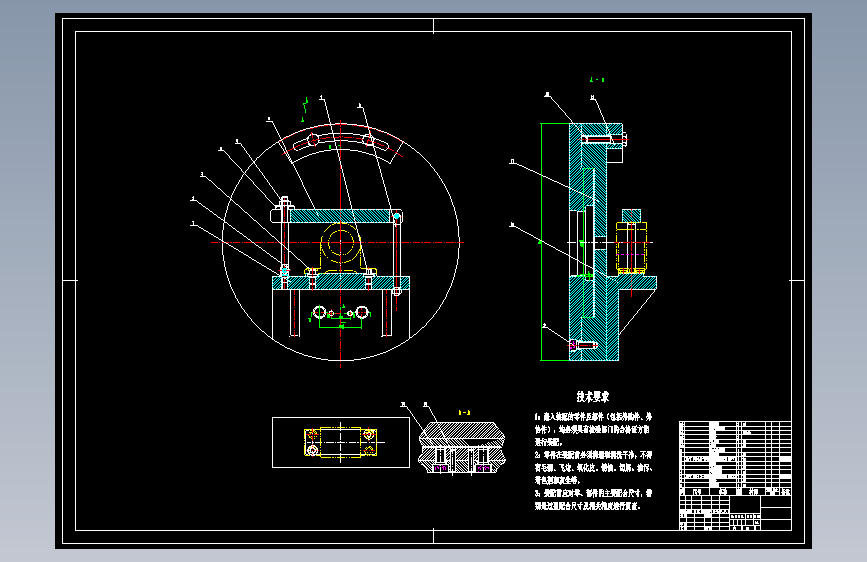Click the green section label above the side view
867x562 pixels.
point(597,80)
